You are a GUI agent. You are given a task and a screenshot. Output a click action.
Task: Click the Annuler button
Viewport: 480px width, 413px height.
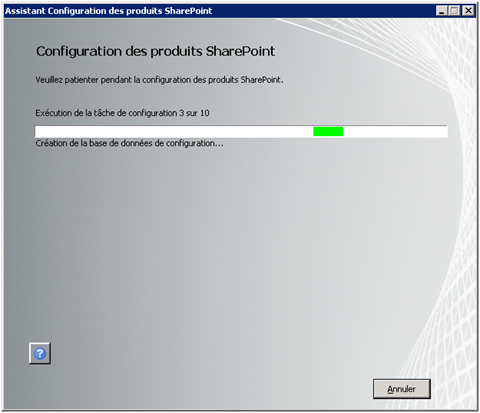click(402, 389)
